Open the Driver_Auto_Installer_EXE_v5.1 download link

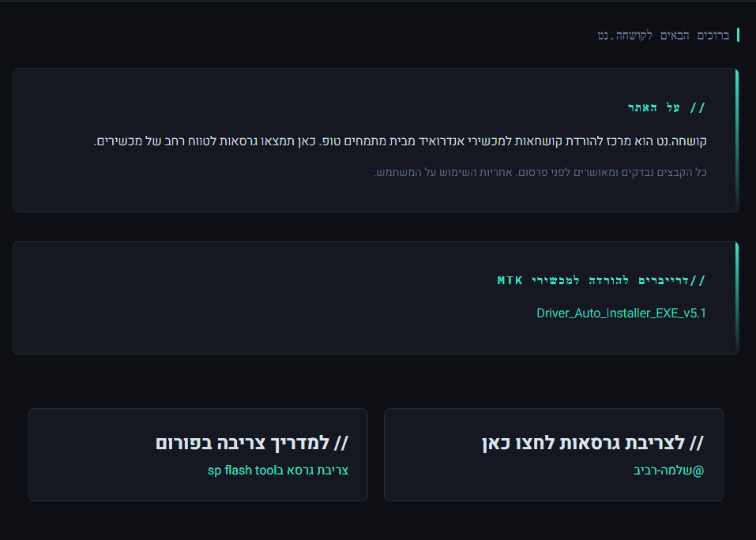(621, 313)
